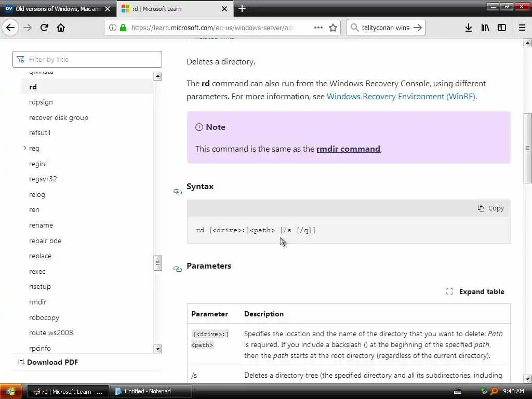The image size is (532, 399).
Task: Open rdpsign in the sidebar
Action: tap(41, 102)
